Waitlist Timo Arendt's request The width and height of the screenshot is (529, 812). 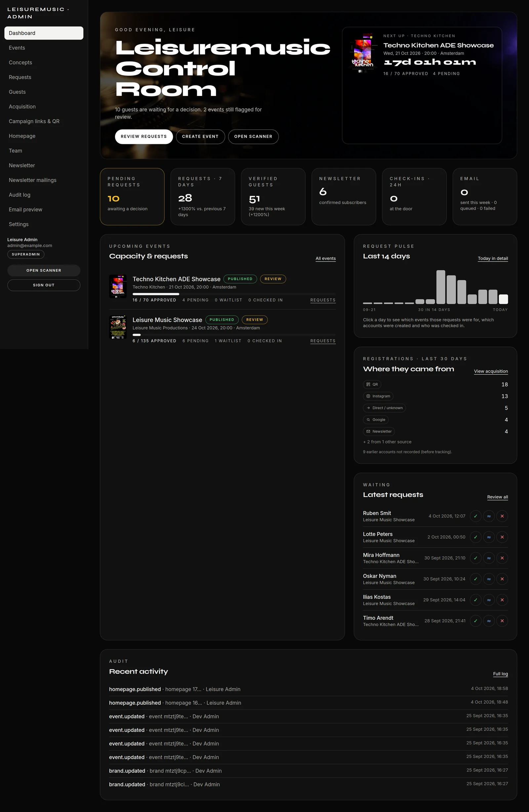point(489,621)
